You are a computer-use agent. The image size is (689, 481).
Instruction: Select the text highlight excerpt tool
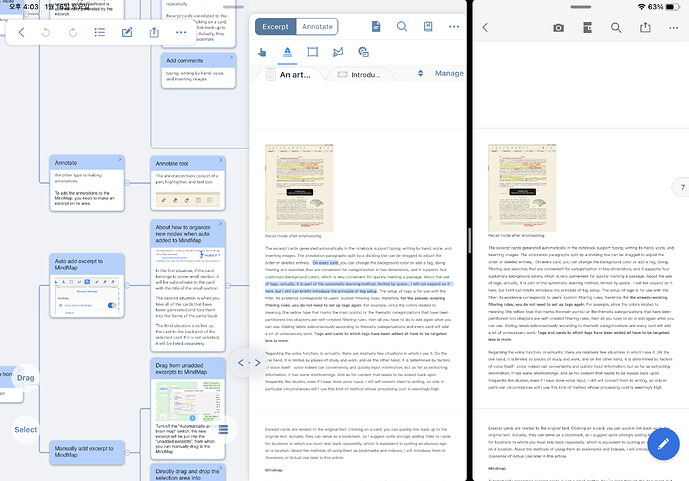(287, 52)
